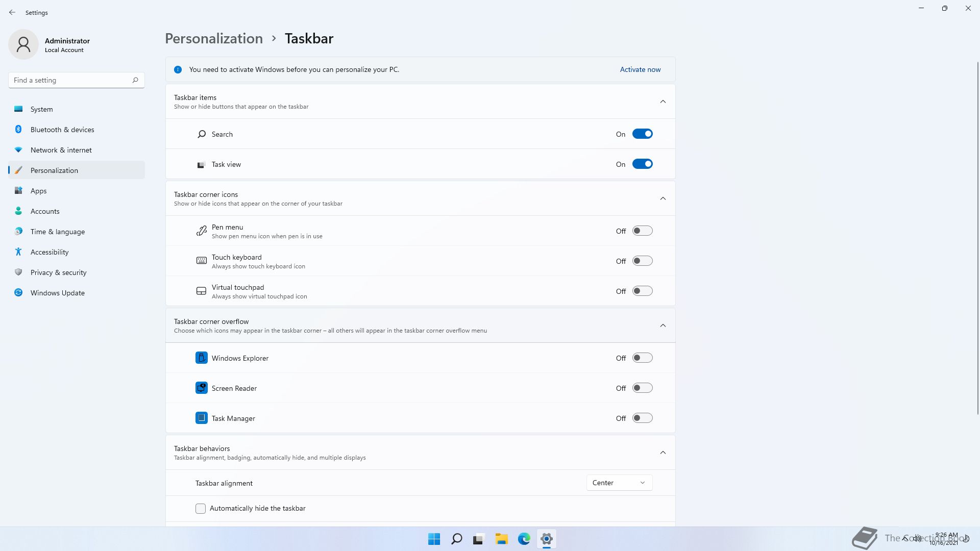The image size is (980, 551).
Task: Open Network & internet settings
Action: click(77, 150)
